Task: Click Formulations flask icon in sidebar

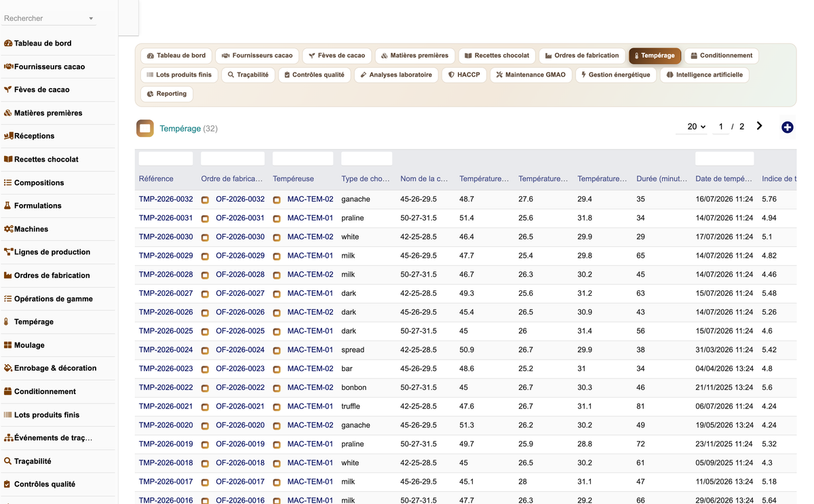Action: pos(8,206)
